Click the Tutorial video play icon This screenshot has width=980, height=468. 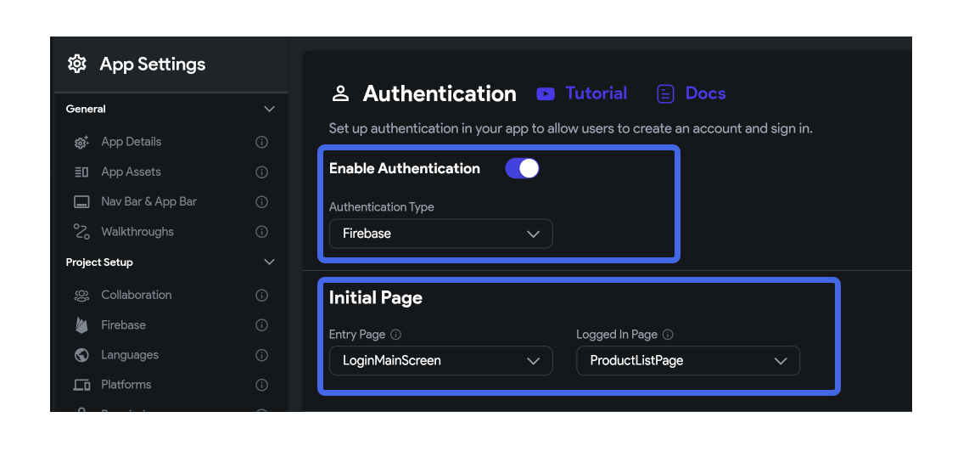pyautogui.click(x=546, y=93)
